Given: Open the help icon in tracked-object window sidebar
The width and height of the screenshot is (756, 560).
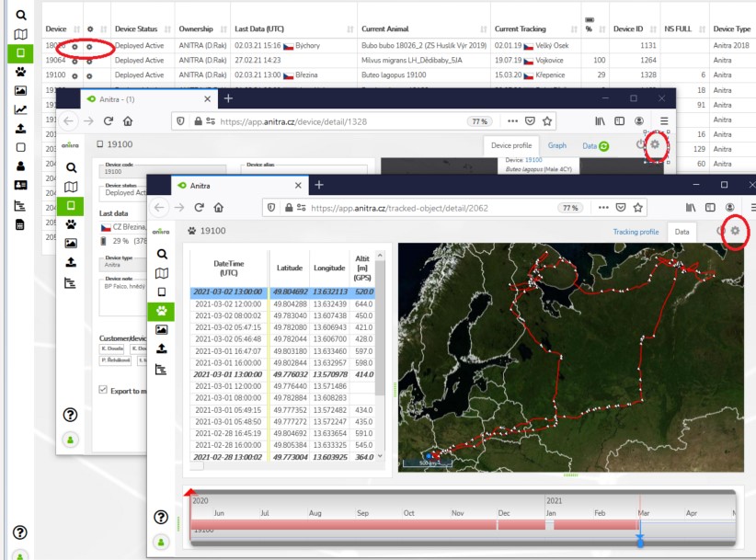Looking at the screenshot, I should click(x=161, y=517).
